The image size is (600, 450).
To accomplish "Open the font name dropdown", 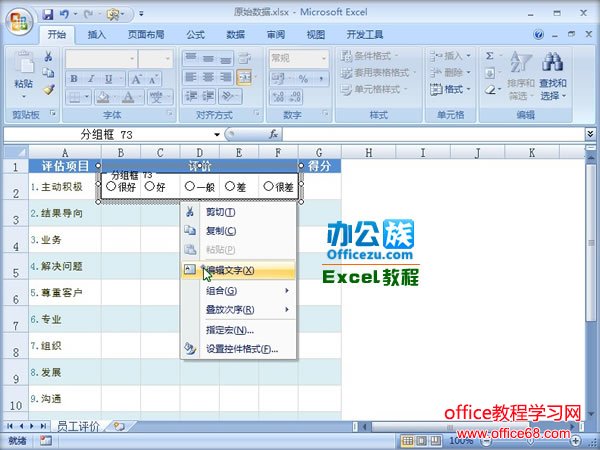I will [132, 59].
